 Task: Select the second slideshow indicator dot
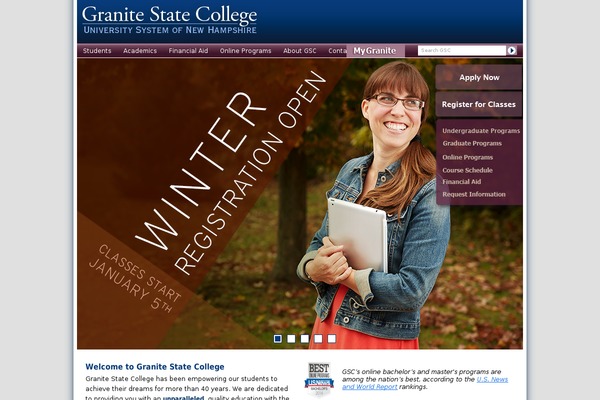[291, 339]
